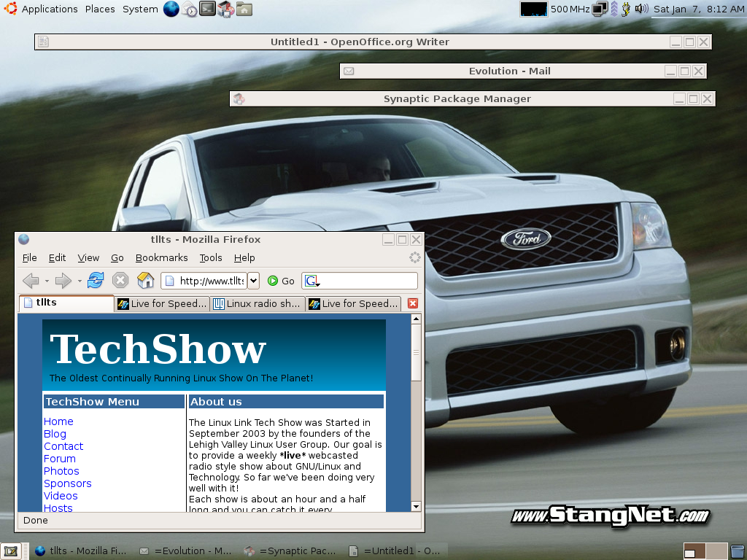Switch to Linux radio sh... tab

tap(258, 304)
